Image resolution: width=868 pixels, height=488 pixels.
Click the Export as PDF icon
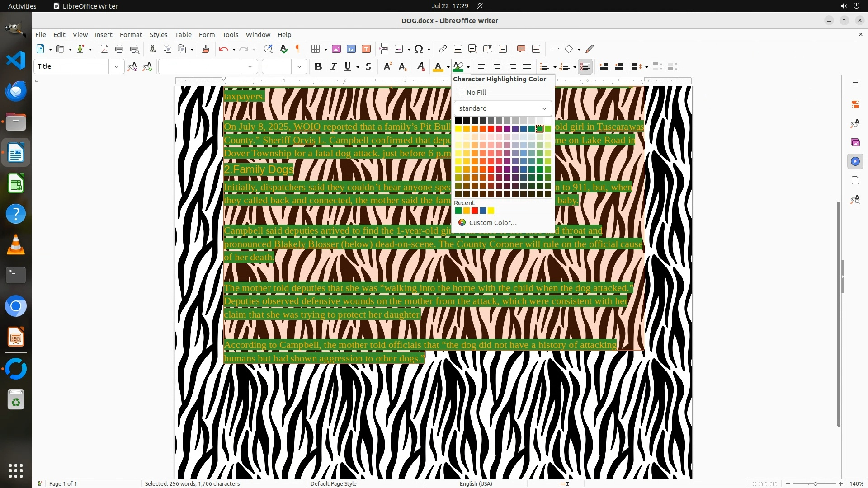click(x=104, y=49)
